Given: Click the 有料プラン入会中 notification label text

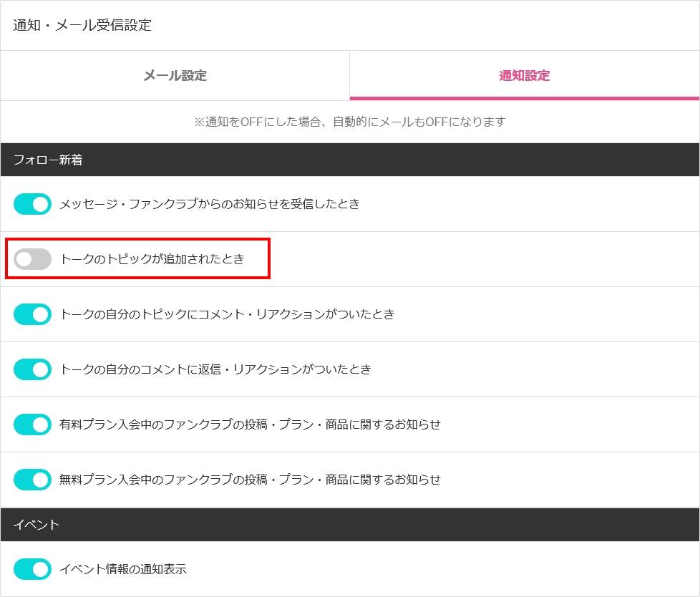Looking at the screenshot, I should [x=250, y=424].
